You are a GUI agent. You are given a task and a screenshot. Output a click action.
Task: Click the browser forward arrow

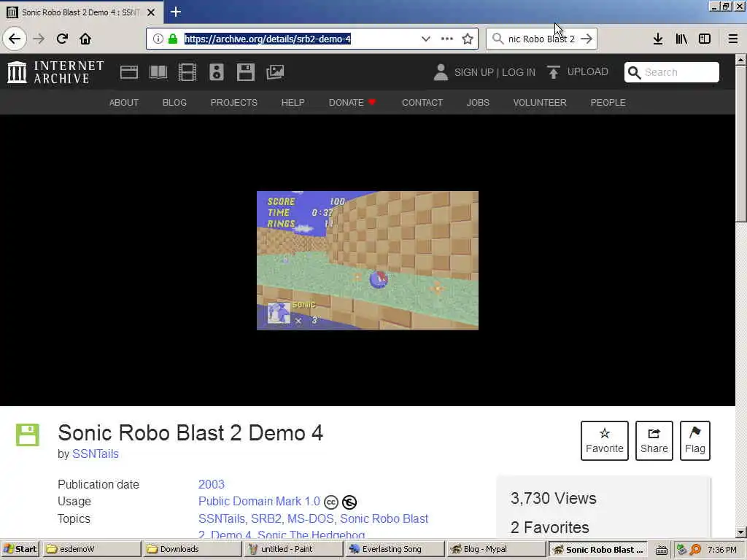(39, 39)
